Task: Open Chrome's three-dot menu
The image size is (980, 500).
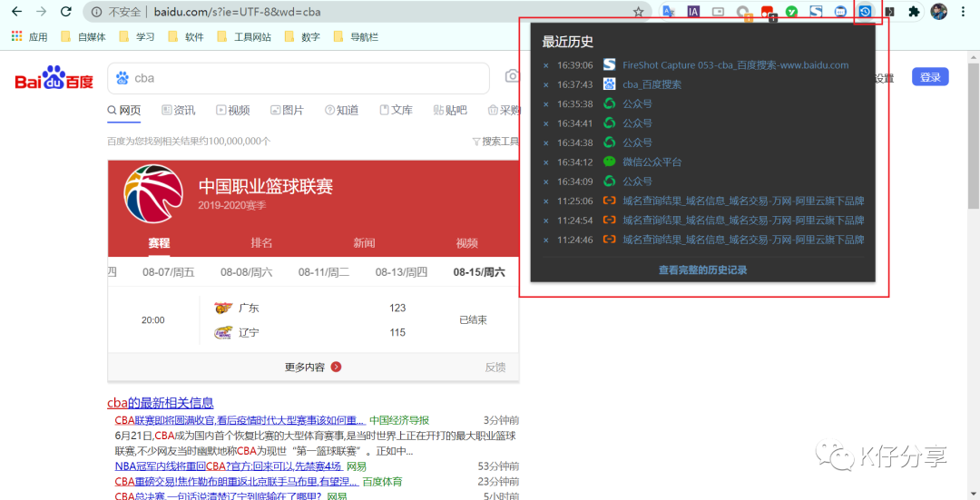Action: [963, 11]
